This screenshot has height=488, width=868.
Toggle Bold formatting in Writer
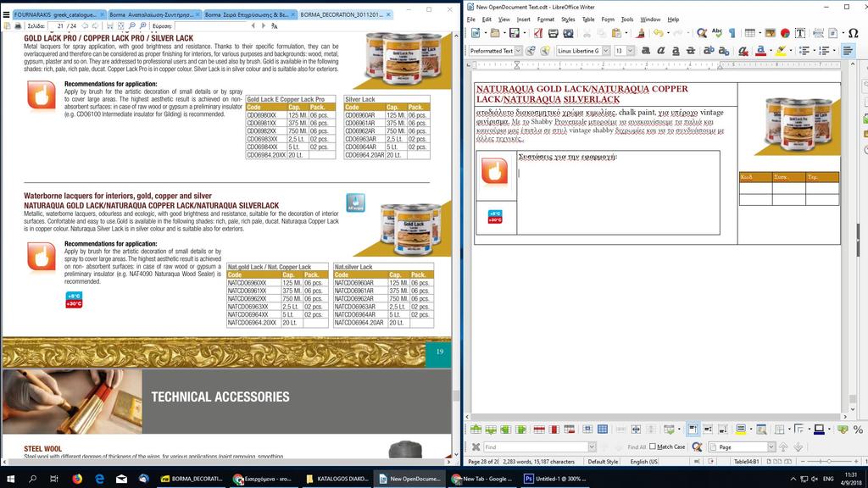645,51
